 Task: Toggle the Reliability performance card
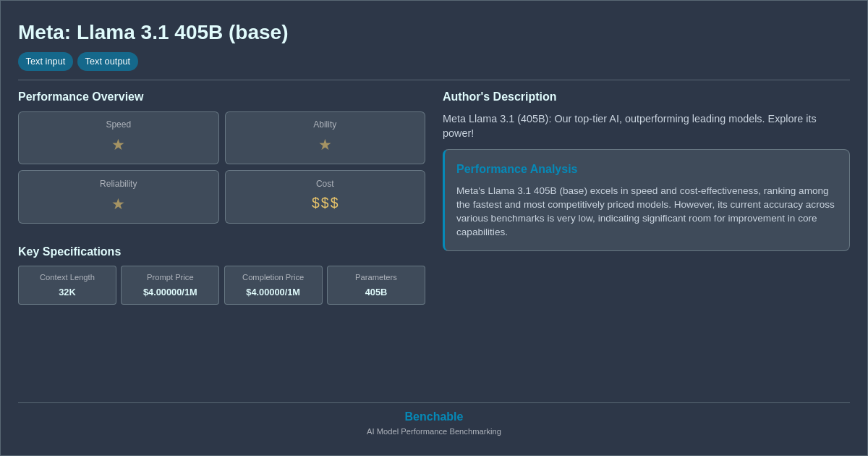(x=118, y=196)
